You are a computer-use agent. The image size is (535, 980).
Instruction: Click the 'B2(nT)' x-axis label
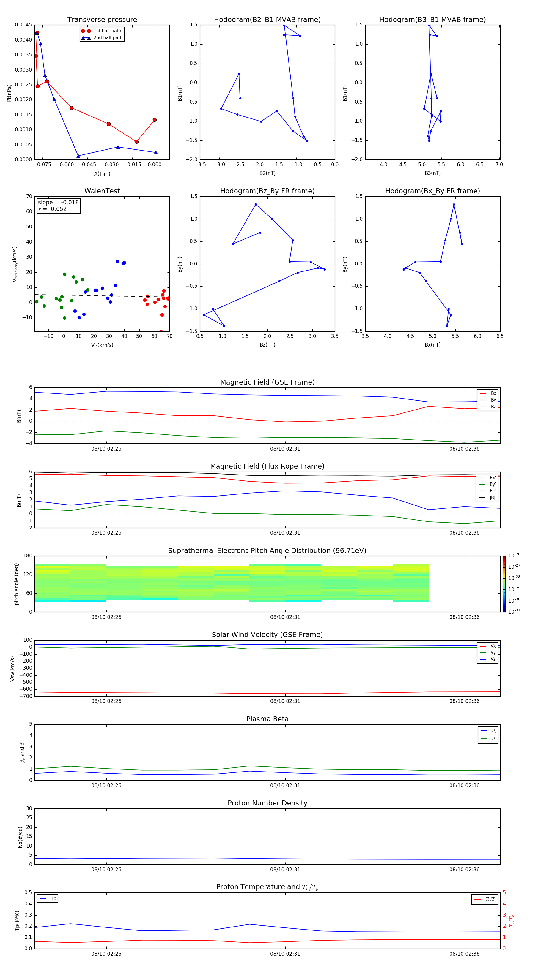pos(267,173)
